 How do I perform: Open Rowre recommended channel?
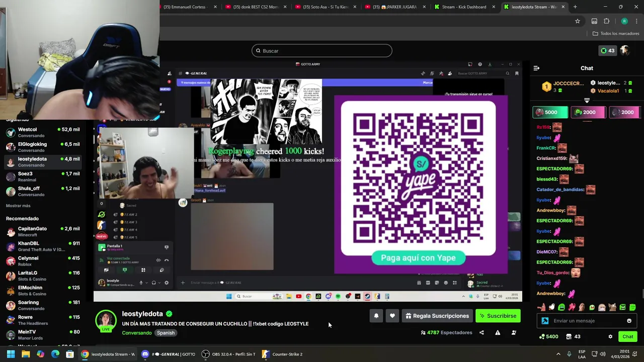43,320
